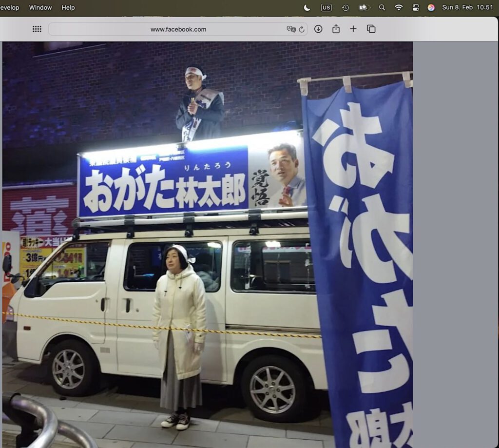Check the battery status menu
This screenshot has height=448, width=499.
364,7
